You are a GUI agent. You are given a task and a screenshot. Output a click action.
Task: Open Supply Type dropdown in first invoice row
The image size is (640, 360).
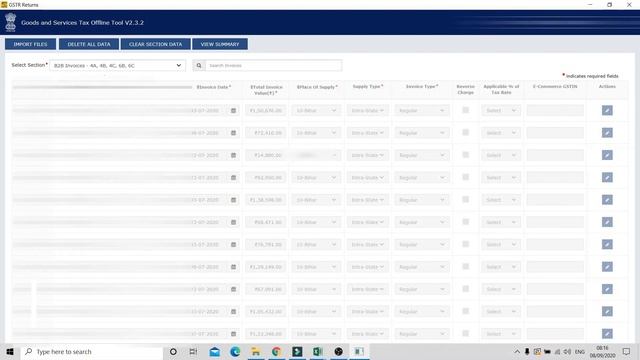[367, 111]
